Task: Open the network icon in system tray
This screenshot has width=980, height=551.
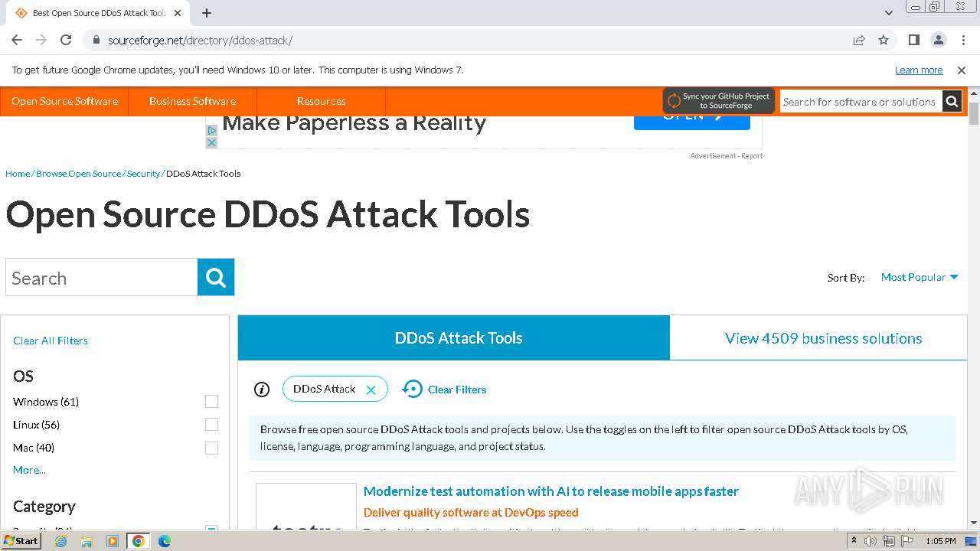Action: tap(889, 541)
